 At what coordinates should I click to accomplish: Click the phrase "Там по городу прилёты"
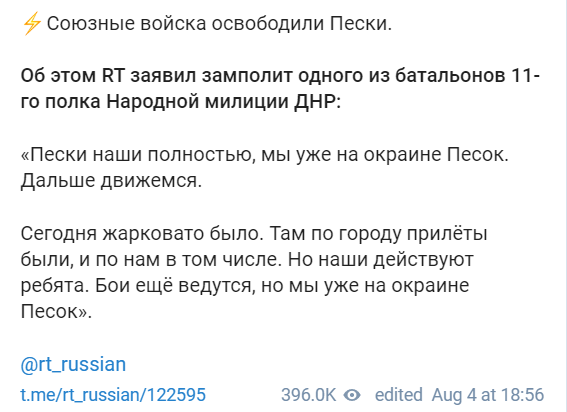click(378, 234)
